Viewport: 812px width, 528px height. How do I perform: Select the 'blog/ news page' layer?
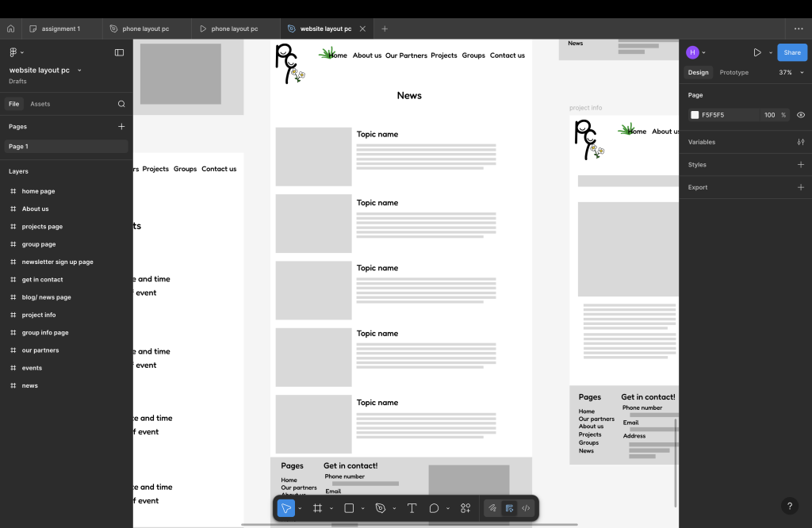[46, 297]
